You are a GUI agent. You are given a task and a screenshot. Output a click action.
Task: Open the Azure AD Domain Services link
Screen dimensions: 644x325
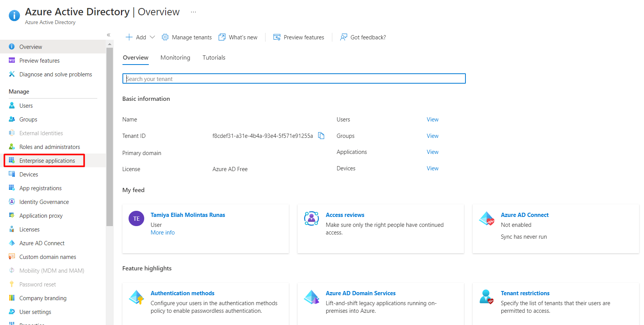coord(361,293)
